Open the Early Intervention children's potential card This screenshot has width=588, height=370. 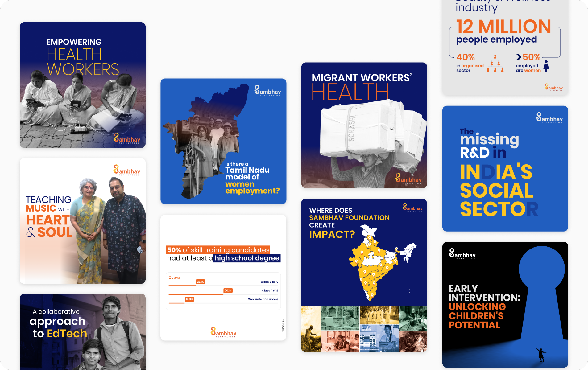(x=505, y=305)
